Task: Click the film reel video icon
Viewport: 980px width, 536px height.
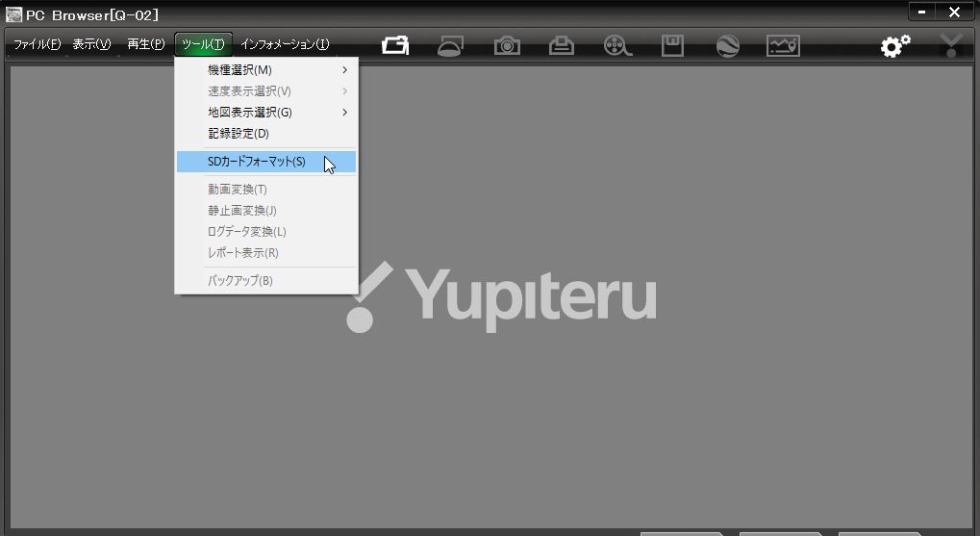Action: tap(617, 45)
